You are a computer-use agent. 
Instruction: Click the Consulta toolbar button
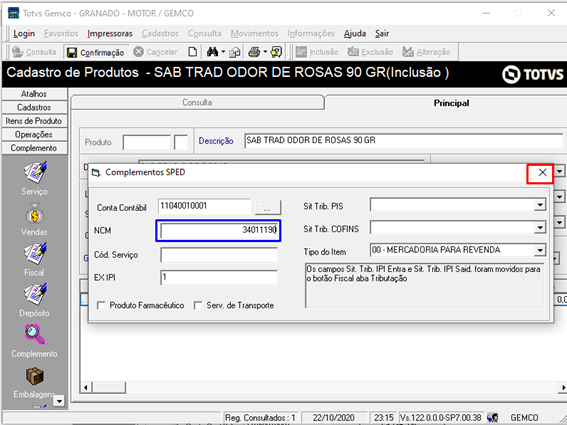[x=34, y=52]
